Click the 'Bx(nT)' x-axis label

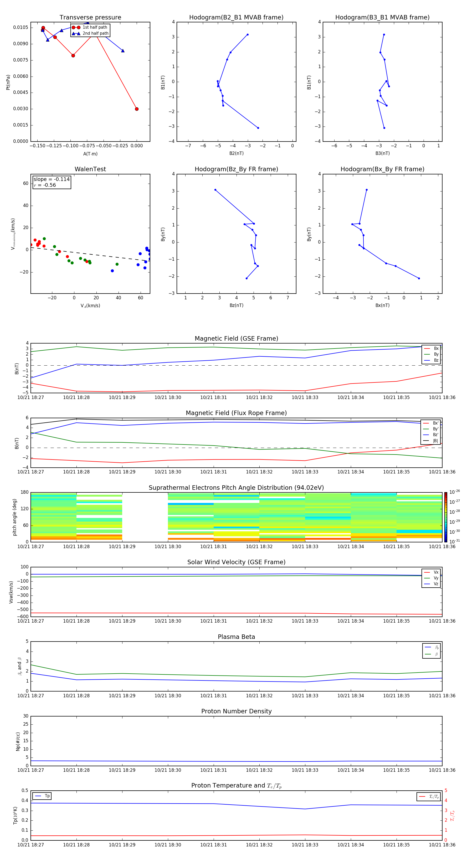pos(382,305)
